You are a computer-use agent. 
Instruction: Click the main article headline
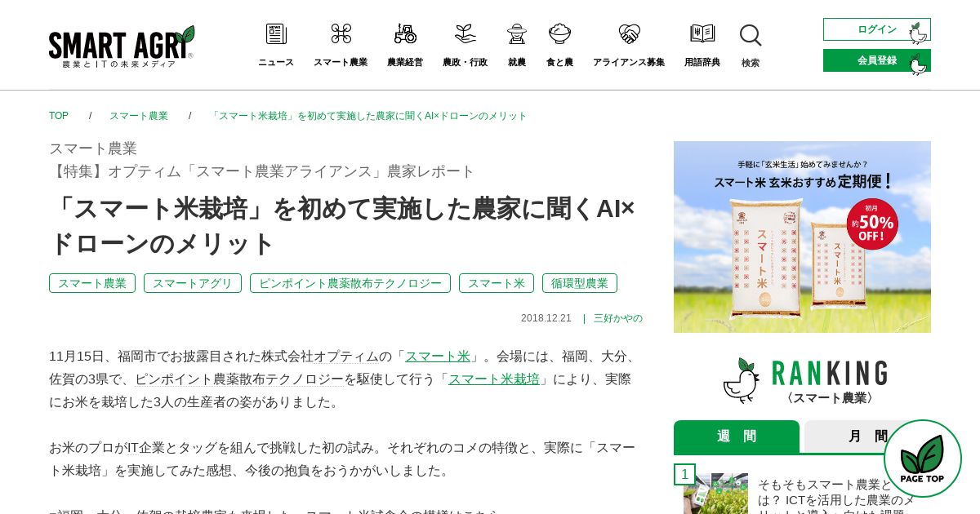click(342, 226)
